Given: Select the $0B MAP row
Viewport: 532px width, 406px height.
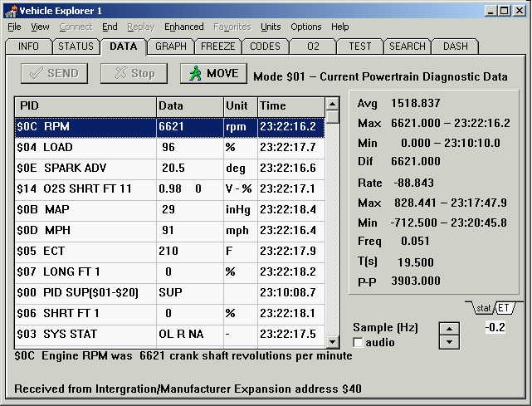Looking at the screenshot, I should (x=169, y=210).
